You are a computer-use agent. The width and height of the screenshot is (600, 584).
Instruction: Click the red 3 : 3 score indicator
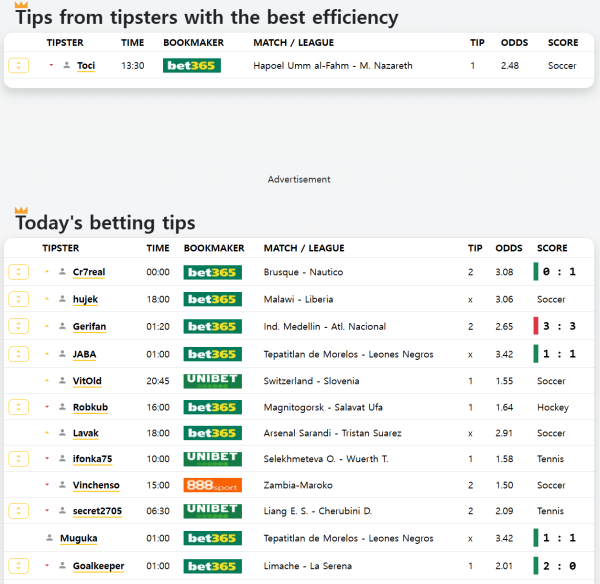coord(557,327)
